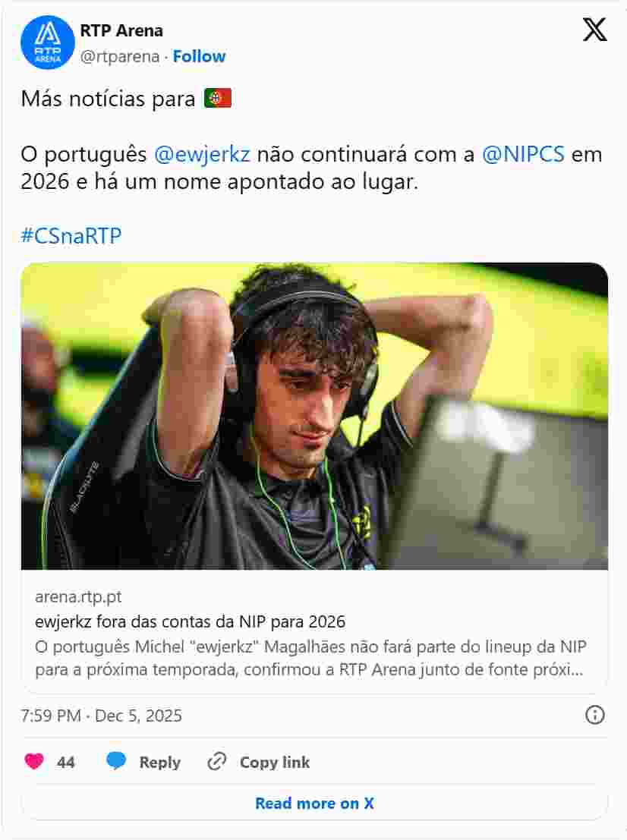627x840 pixels.
Task: Click the Read more on X button
Action: pos(314,803)
